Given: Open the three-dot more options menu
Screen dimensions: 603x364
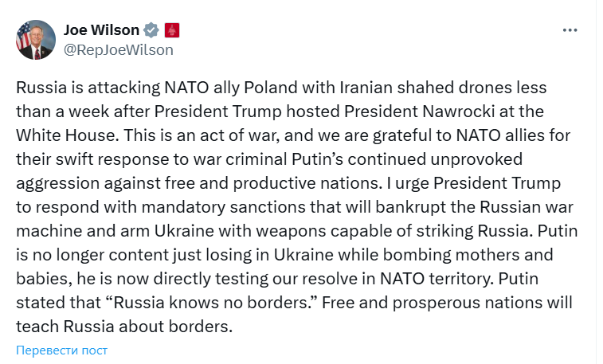Looking at the screenshot, I should point(570,30).
